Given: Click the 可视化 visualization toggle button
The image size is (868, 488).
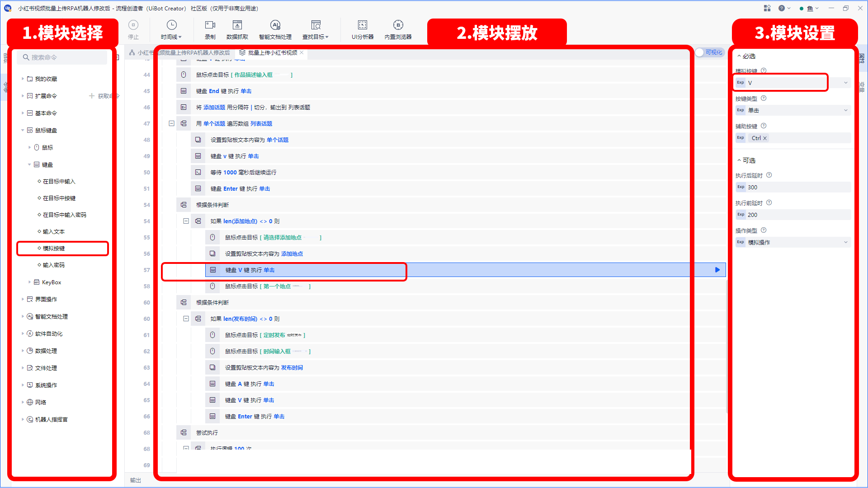Looking at the screenshot, I should click(709, 52).
